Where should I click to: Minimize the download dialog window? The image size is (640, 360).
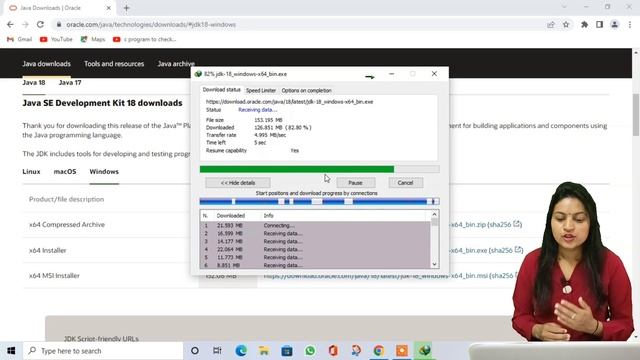(391, 74)
